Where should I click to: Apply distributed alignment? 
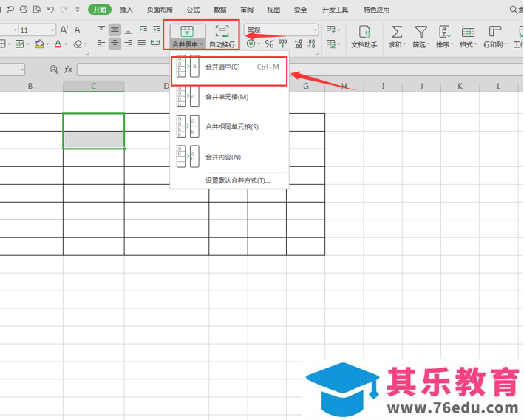pos(155,44)
